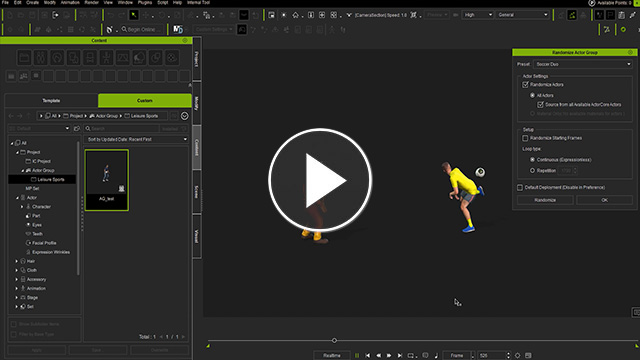Expand the Hair tree node
Image resolution: width=640 pixels, height=360 pixels.
point(16,261)
